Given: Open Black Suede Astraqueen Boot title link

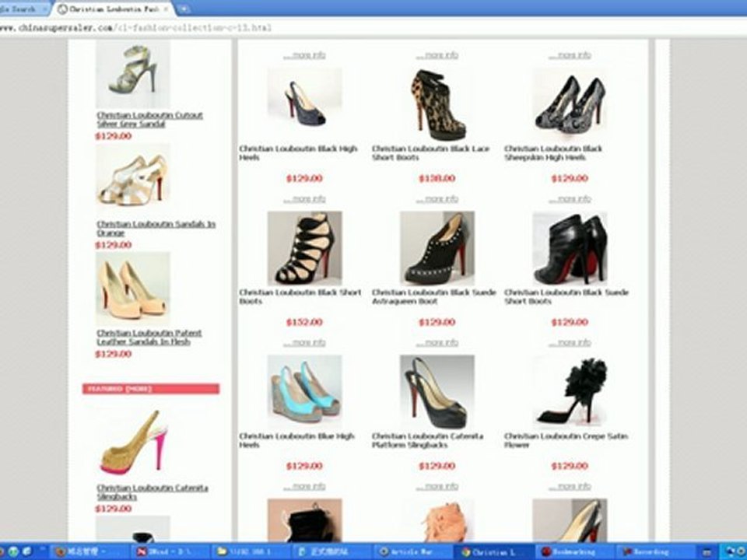Looking at the screenshot, I should pyautogui.click(x=434, y=296).
